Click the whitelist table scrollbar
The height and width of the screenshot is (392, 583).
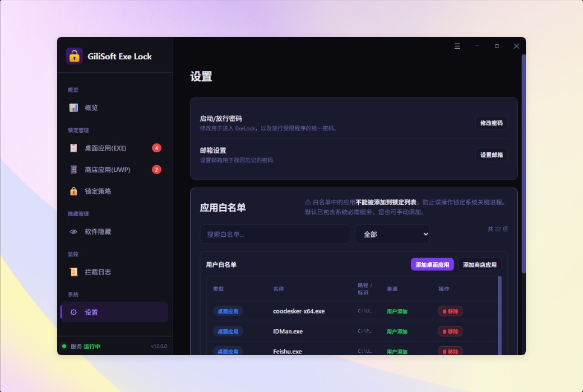point(499,315)
